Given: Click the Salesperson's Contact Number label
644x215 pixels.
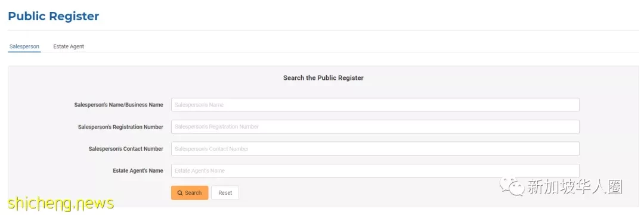Looking at the screenshot, I should click(x=126, y=149).
